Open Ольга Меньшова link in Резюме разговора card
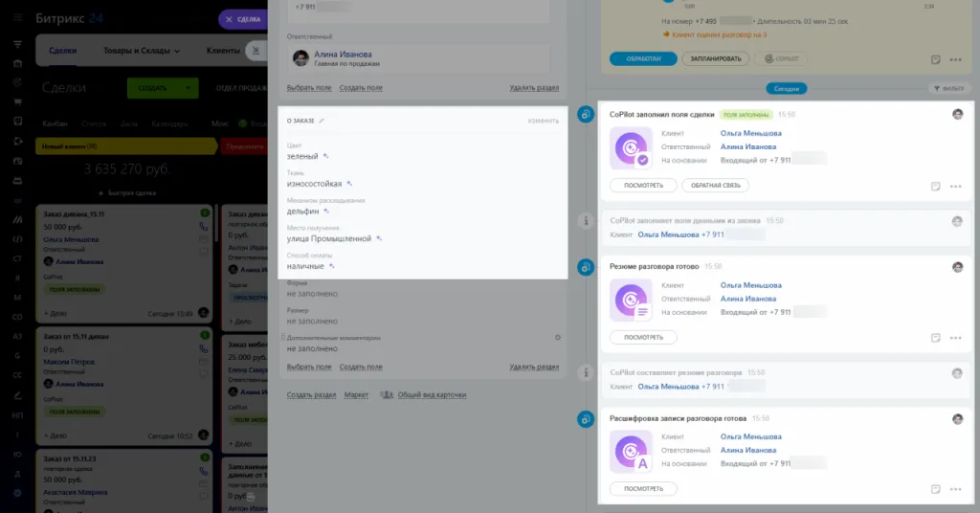Image resolution: width=980 pixels, height=513 pixels. [750, 285]
